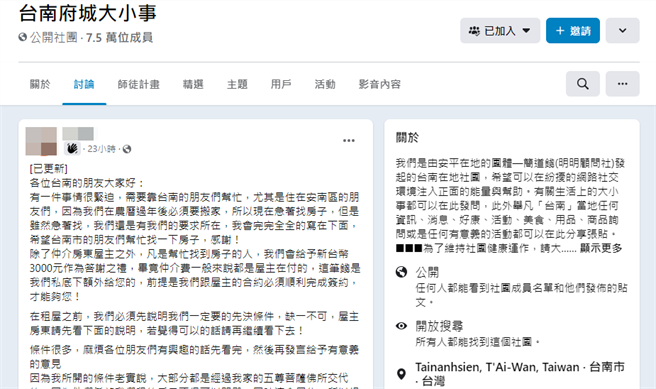The image size is (656, 389).
Task: Click the post author's blurred name
Action: pos(78,133)
